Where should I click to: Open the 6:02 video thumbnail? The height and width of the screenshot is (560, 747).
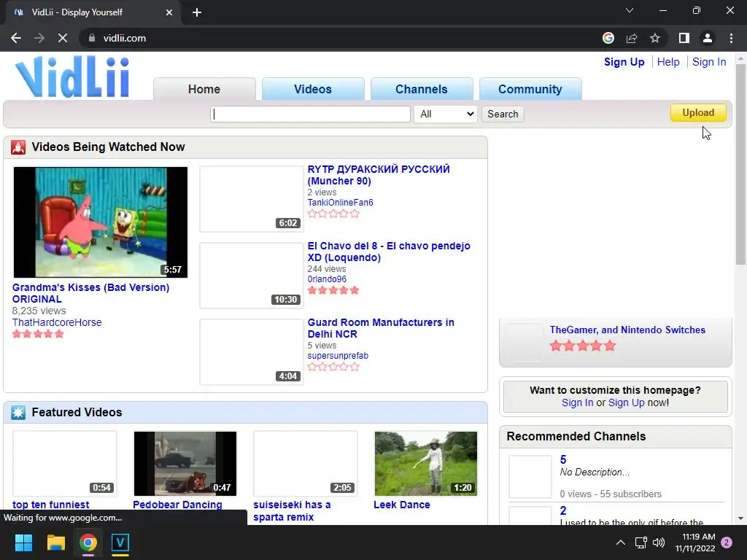(x=252, y=199)
